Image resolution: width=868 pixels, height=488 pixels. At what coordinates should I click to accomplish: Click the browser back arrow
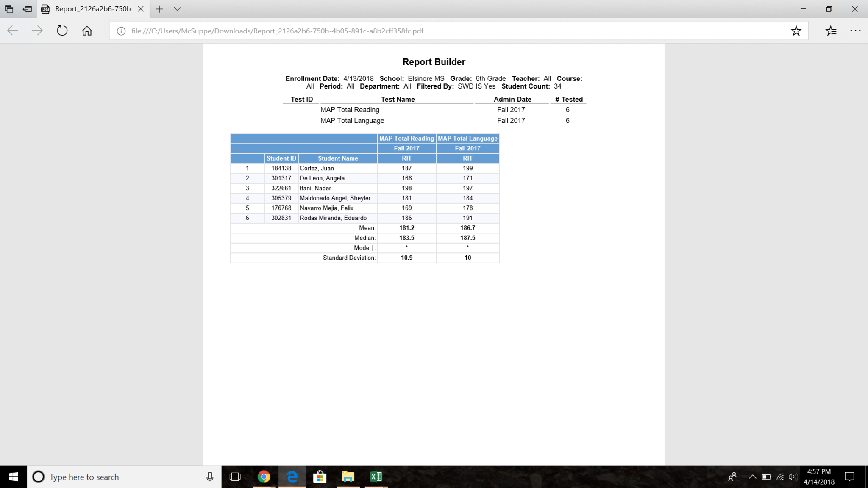coord(13,30)
